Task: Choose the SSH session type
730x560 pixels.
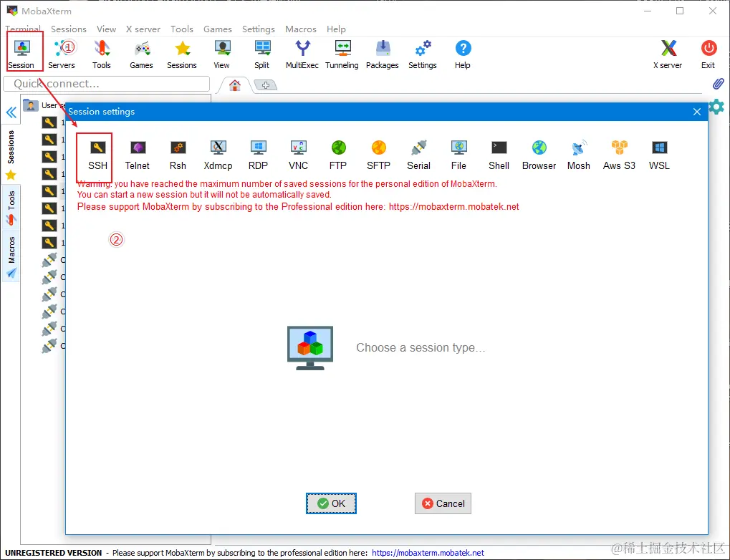Action: click(x=97, y=155)
